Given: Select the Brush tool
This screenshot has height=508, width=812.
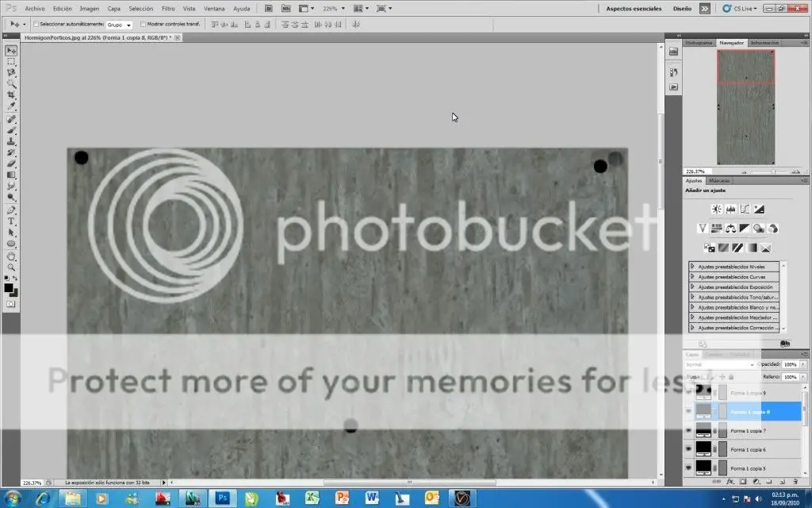Looking at the screenshot, I should pyautogui.click(x=11, y=130).
